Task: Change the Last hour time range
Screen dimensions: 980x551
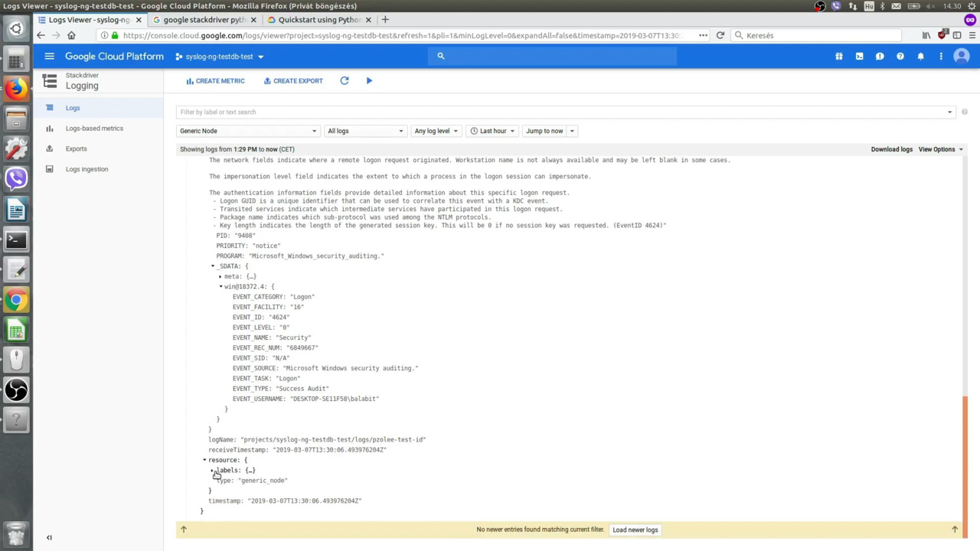Action: (494, 130)
